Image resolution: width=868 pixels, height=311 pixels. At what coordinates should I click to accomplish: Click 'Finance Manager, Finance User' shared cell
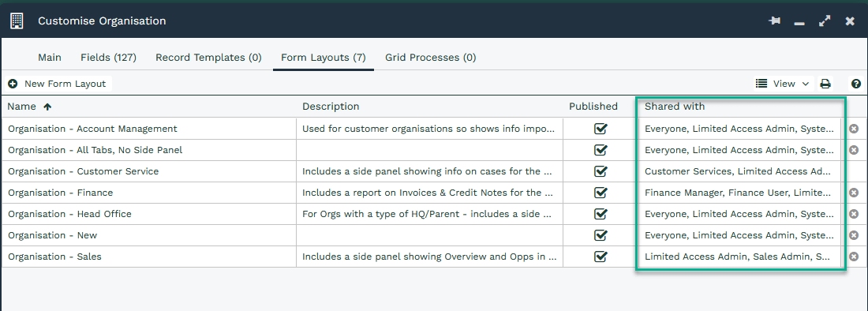coord(739,193)
